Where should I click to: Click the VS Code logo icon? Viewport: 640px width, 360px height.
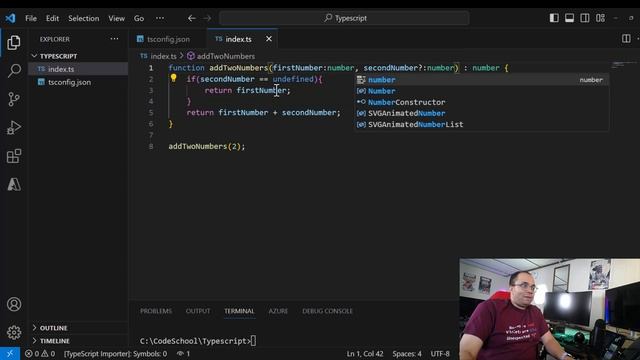(x=10, y=18)
